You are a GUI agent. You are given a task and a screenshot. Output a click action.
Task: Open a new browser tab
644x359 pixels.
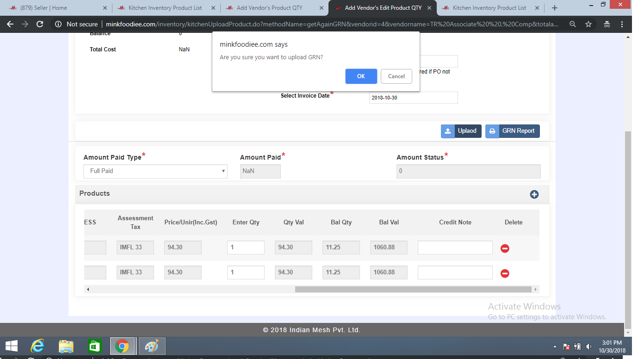(x=555, y=8)
